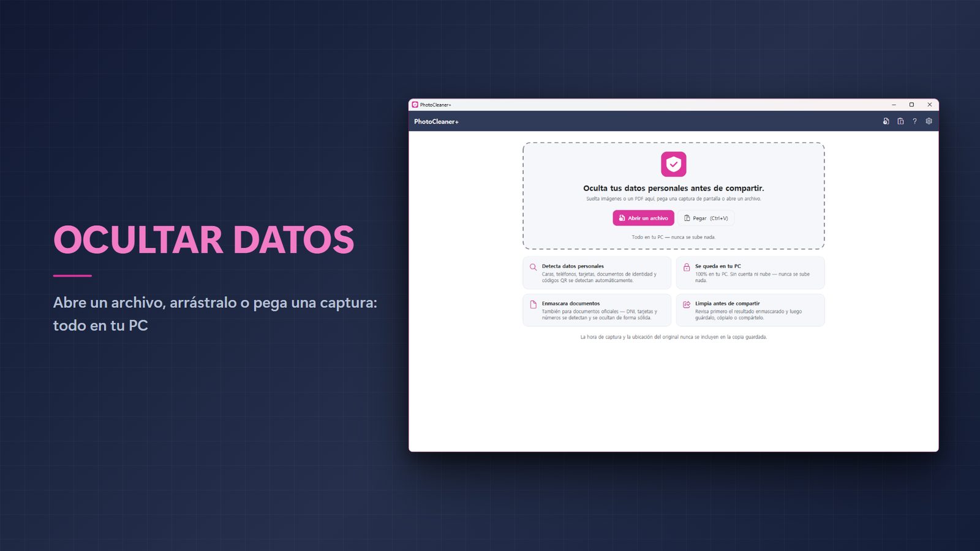Click the pink shield logo in drop zone
This screenshot has width=980, height=551.
pos(673,164)
